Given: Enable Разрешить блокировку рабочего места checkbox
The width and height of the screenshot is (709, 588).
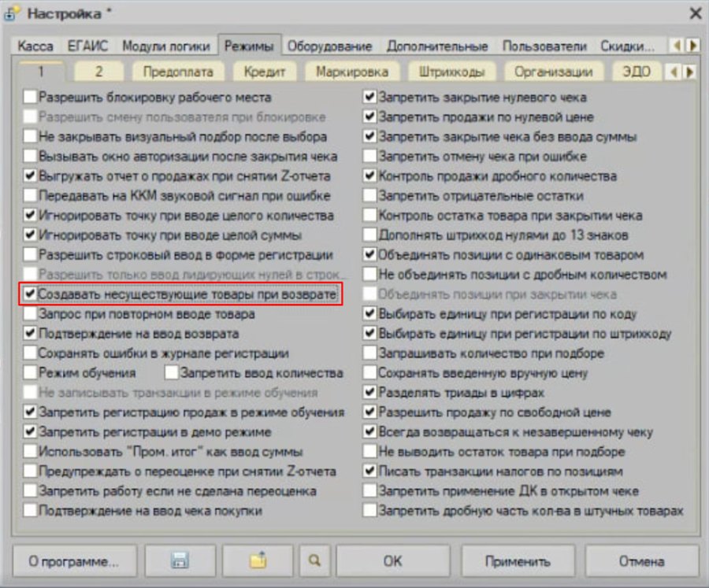Looking at the screenshot, I should (x=30, y=97).
